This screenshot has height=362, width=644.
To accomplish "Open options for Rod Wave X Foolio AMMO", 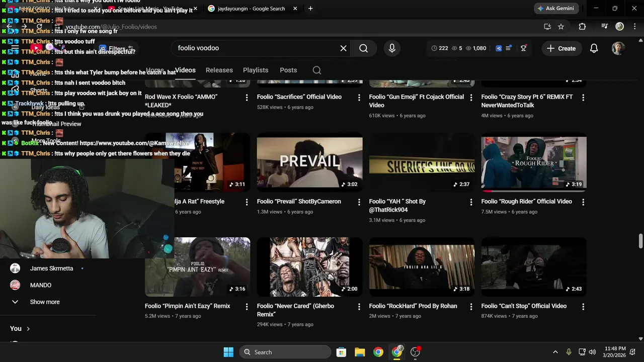I will coord(247,98).
